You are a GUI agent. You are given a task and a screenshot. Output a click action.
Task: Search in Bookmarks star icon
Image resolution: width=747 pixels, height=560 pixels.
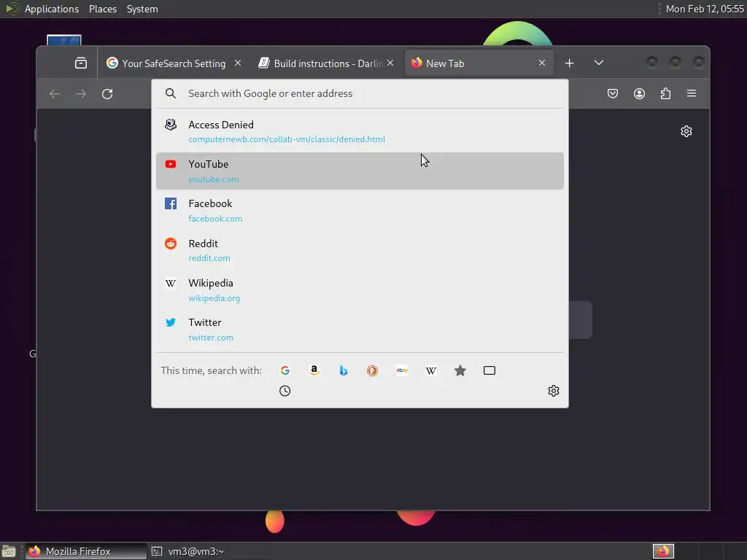tap(460, 370)
